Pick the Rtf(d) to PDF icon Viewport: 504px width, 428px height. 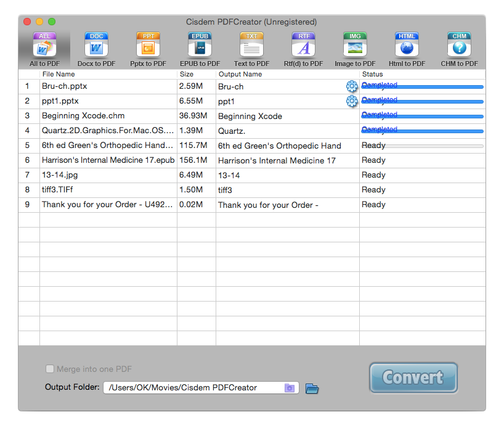point(303,49)
